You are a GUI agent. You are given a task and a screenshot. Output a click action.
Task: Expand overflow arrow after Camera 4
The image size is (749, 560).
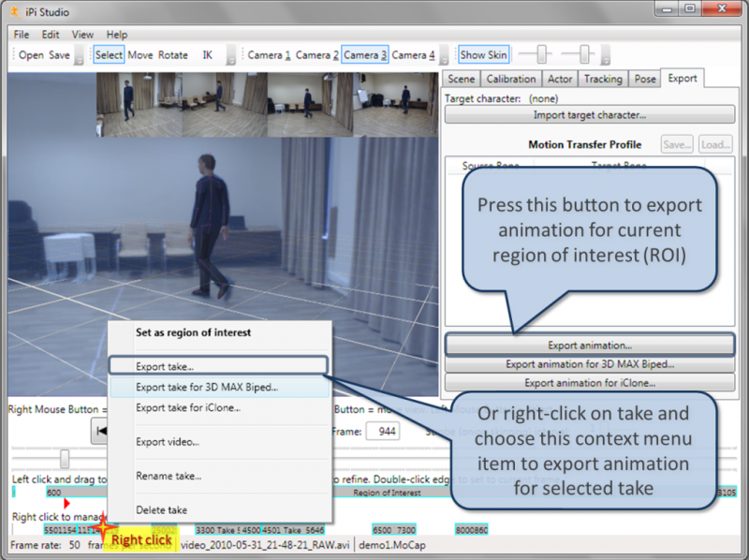444,55
